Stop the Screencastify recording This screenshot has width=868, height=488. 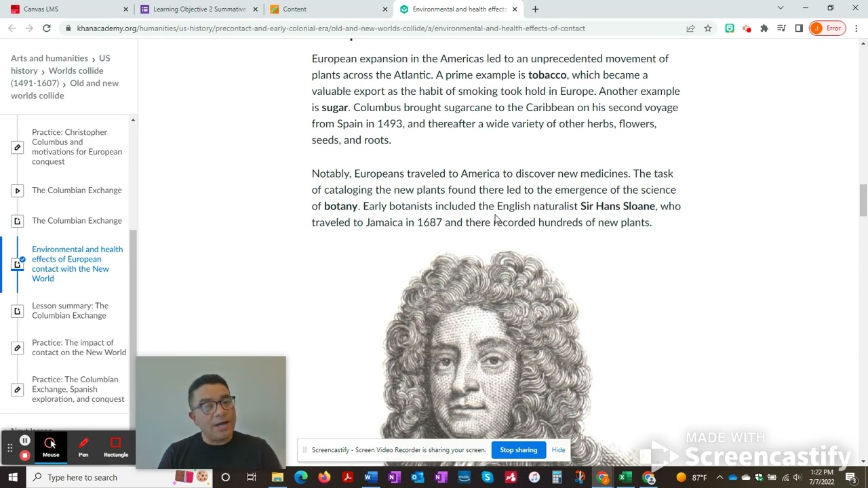(x=24, y=455)
